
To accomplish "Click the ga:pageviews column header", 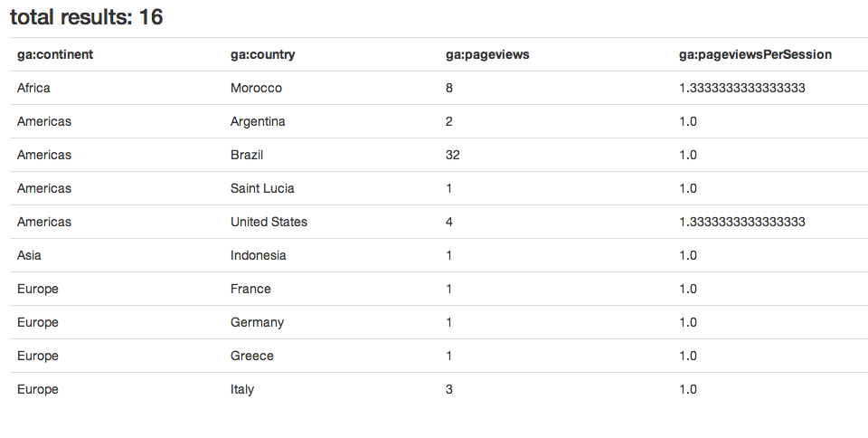I will coord(487,54).
